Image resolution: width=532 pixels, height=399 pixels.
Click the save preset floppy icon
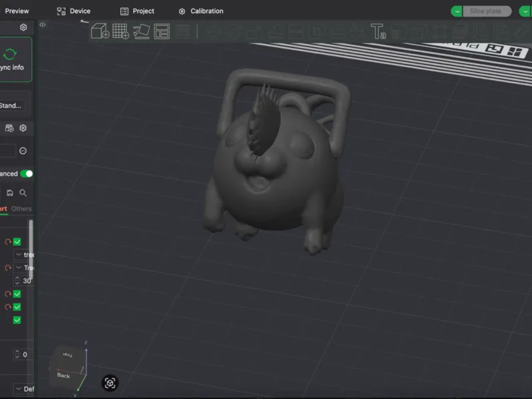[x=10, y=193]
